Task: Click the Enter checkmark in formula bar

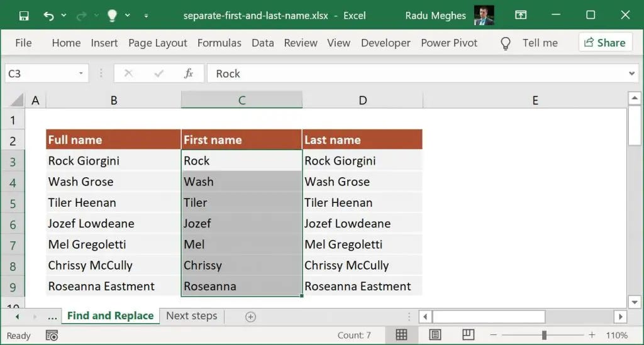Action: point(158,74)
